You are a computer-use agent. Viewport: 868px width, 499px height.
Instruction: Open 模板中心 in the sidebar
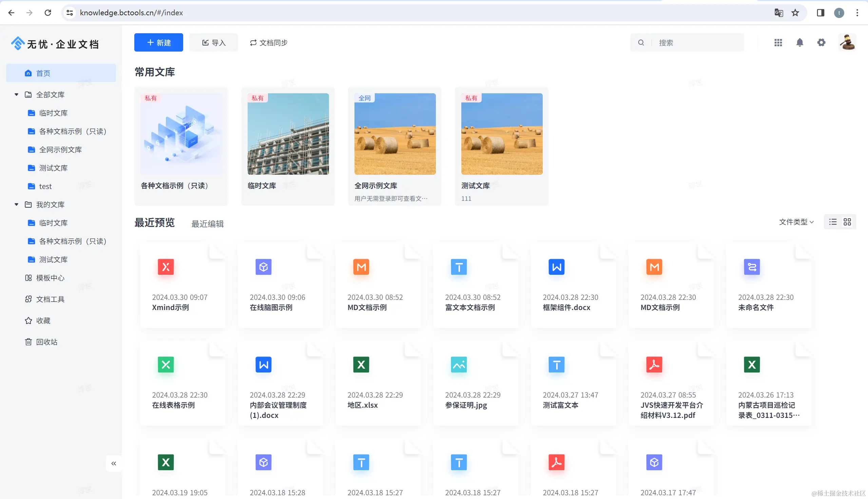[x=50, y=277]
